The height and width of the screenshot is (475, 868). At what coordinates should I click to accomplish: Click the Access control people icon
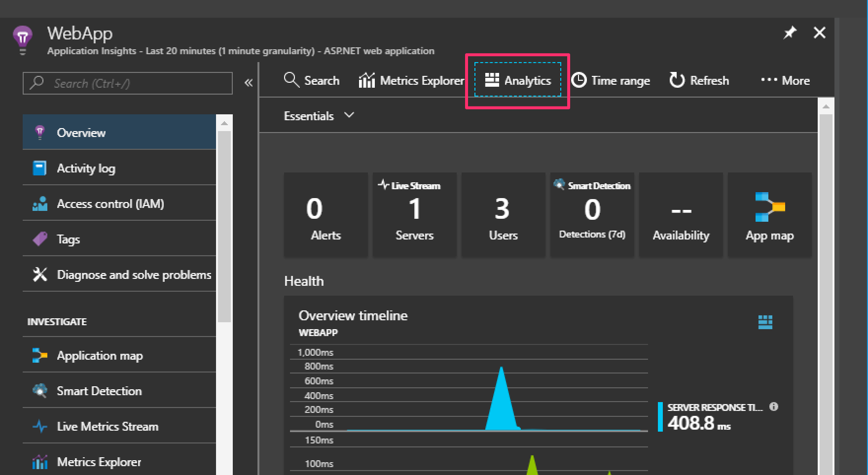40,204
